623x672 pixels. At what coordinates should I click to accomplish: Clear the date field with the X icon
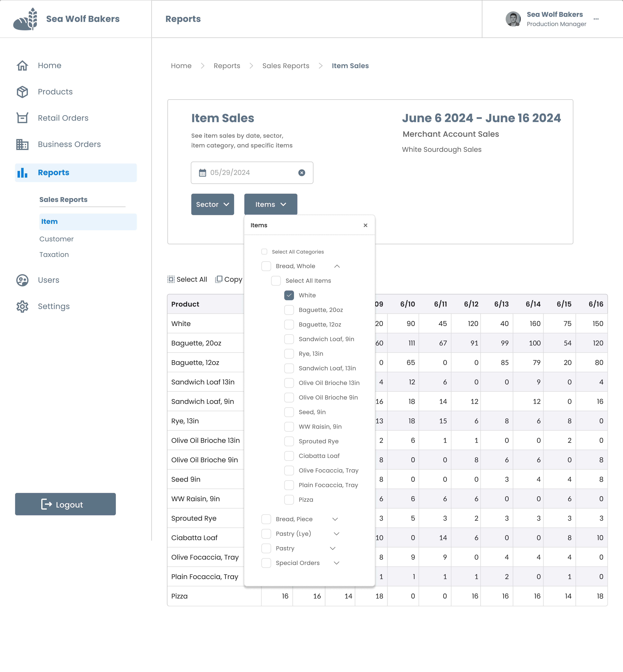point(302,173)
